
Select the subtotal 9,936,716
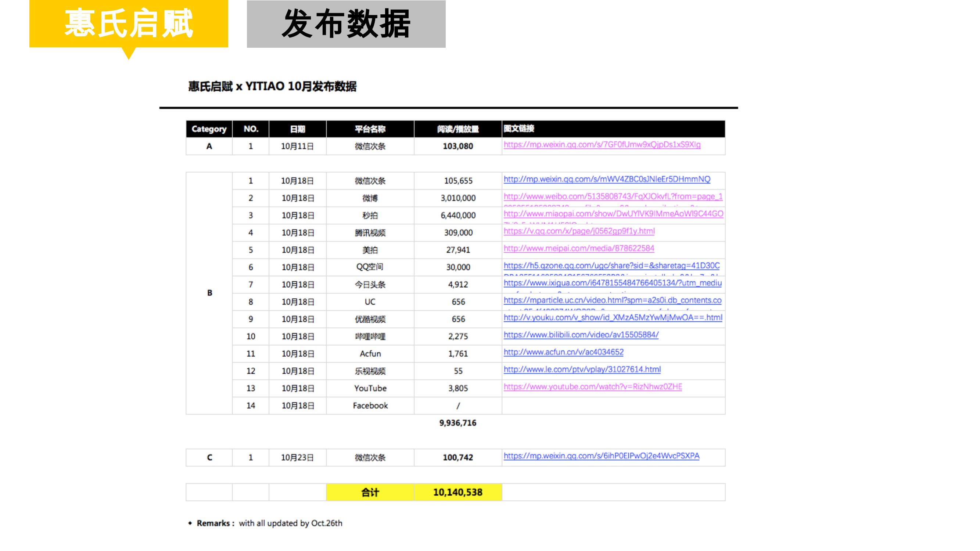pos(458,423)
